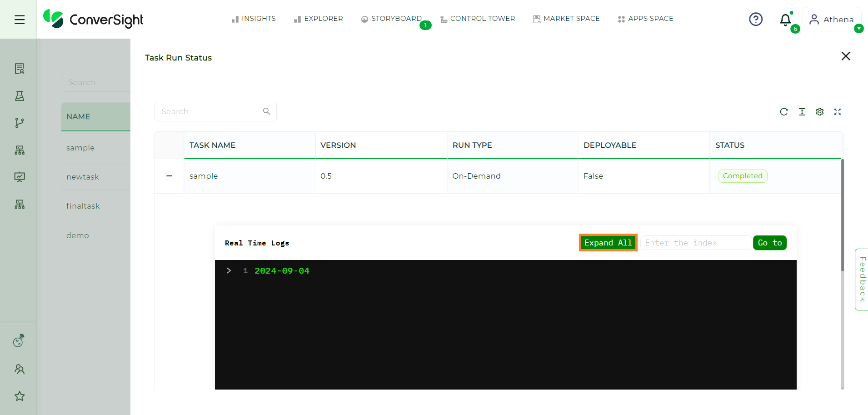
Task: Open the table settings gear
Action: [820, 112]
